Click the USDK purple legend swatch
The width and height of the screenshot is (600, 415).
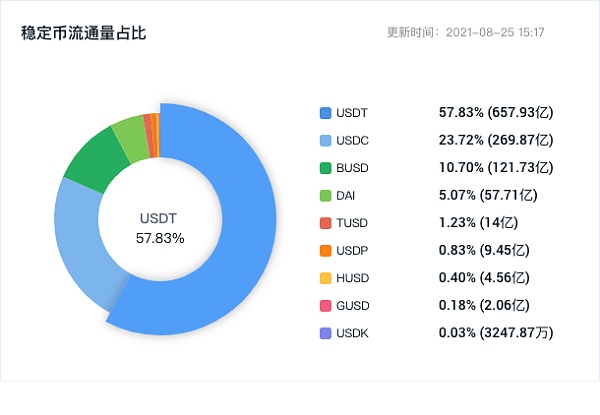325,332
